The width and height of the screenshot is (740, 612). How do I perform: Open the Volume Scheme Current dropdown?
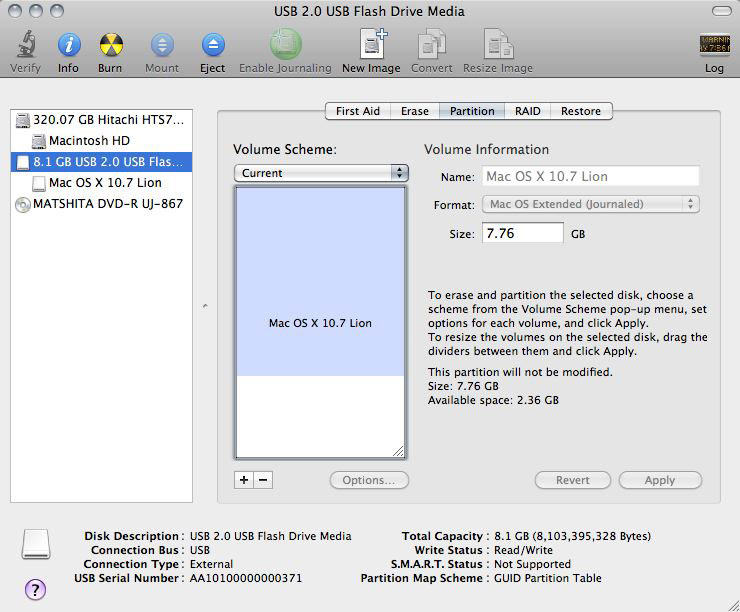(x=321, y=173)
